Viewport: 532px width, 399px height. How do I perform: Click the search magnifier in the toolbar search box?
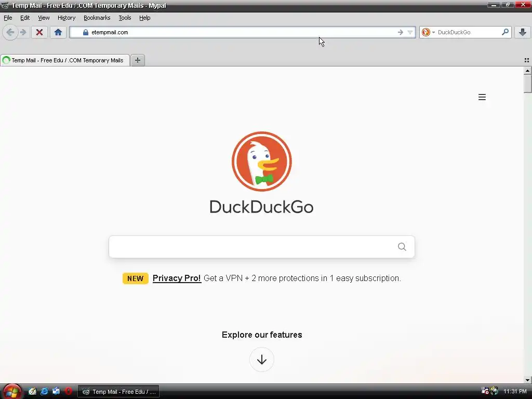(505, 32)
